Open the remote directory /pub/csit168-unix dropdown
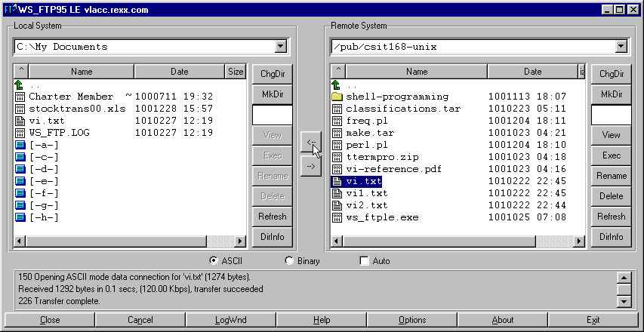Viewport: 644px width, 332px height. [x=621, y=46]
